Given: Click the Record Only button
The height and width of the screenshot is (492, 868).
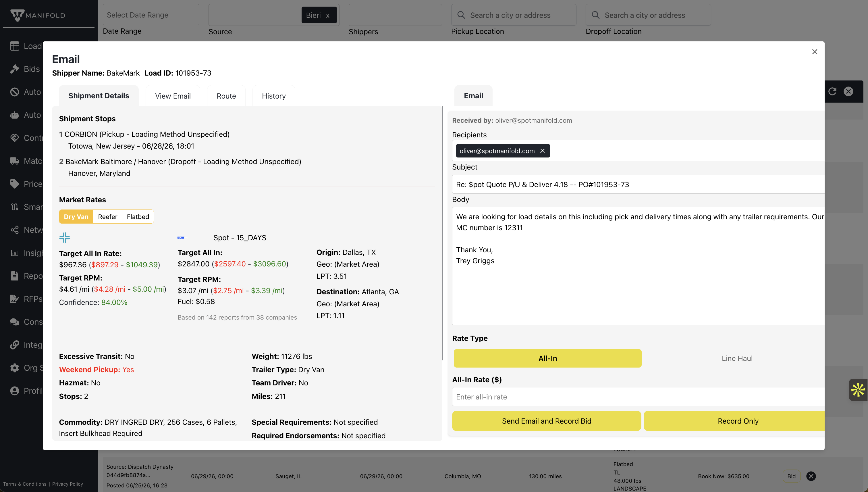Looking at the screenshot, I should point(734,421).
